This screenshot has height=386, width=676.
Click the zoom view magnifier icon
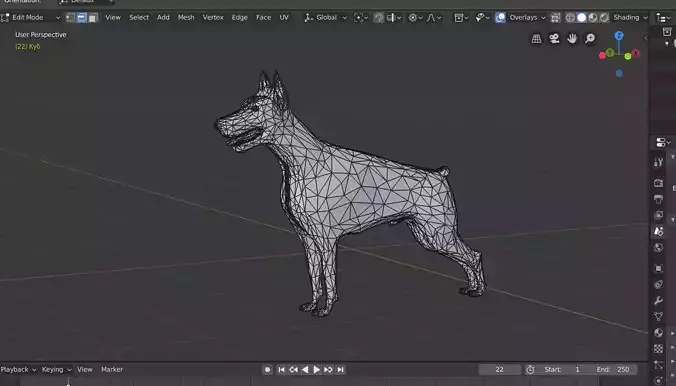590,39
